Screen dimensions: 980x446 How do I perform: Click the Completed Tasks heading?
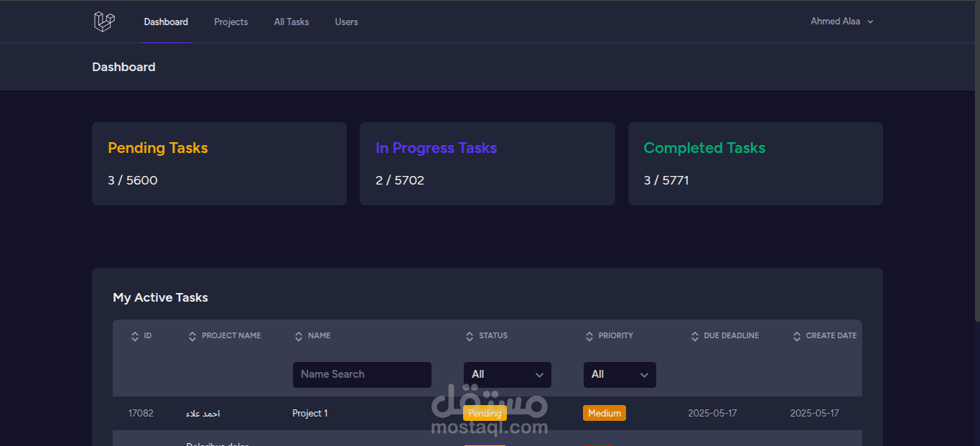(x=704, y=148)
